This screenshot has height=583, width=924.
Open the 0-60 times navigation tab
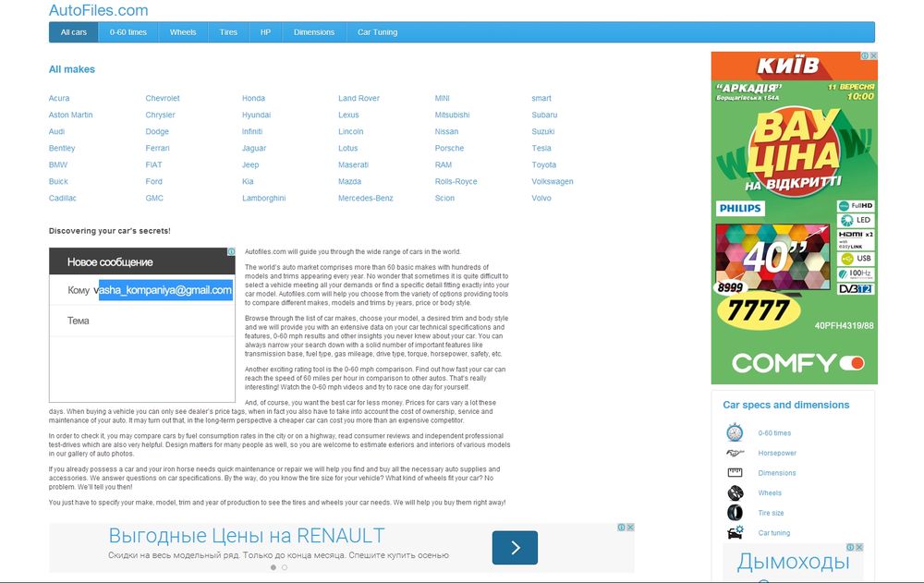[x=128, y=32]
